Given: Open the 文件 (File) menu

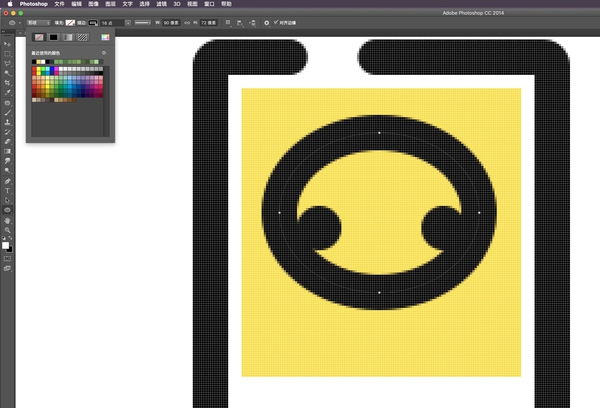Looking at the screenshot, I should click(59, 4).
